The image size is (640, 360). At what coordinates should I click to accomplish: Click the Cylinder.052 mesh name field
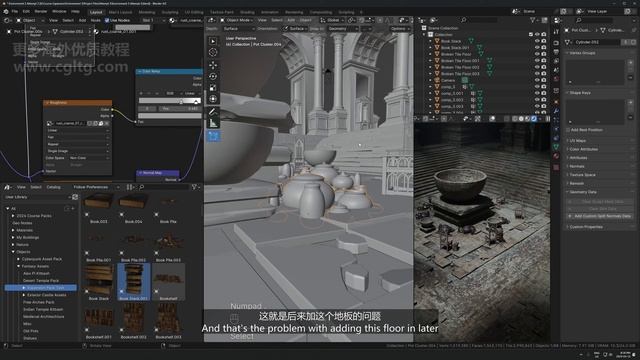[597, 42]
